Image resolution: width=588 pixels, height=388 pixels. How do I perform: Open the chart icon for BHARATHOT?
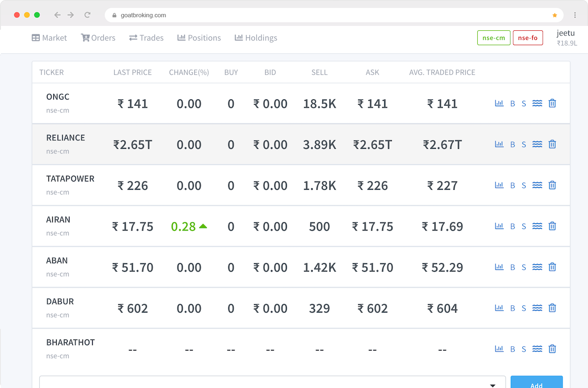(x=499, y=349)
